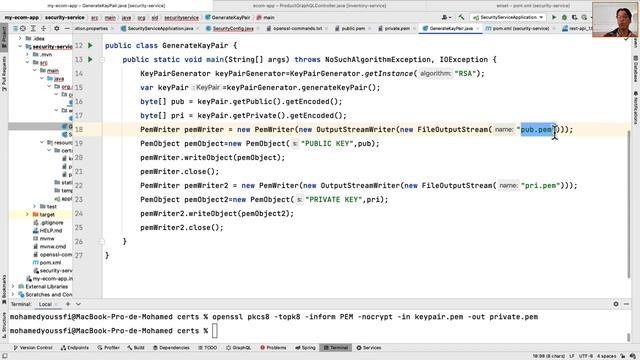Hide the Project panel with minus icon

coord(67,29)
